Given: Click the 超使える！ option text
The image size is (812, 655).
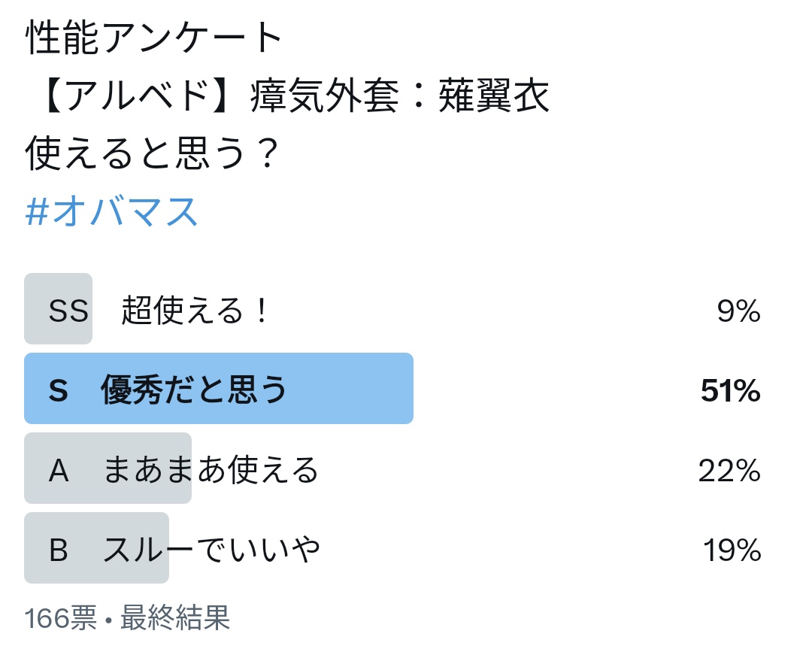Looking at the screenshot, I should click(195, 311).
